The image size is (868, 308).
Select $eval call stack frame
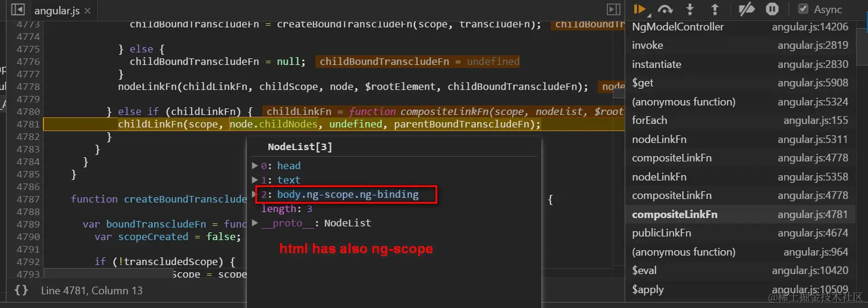(x=740, y=270)
